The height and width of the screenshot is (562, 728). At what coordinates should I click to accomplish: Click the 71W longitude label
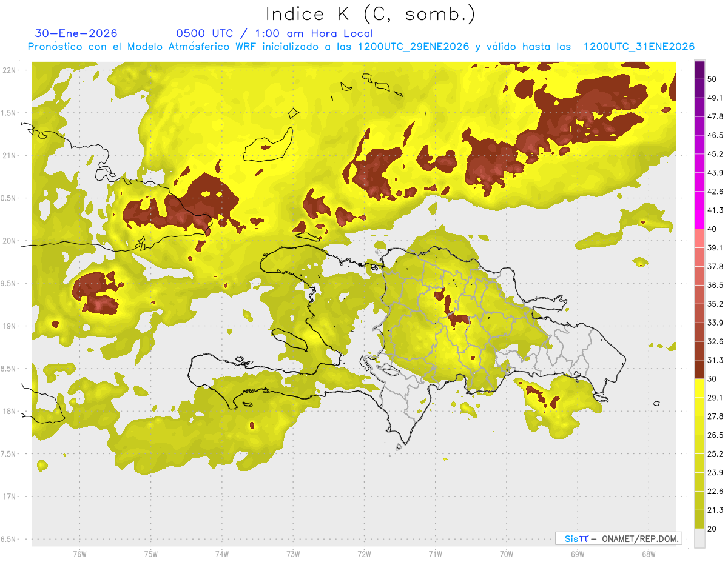pos(435,554)
